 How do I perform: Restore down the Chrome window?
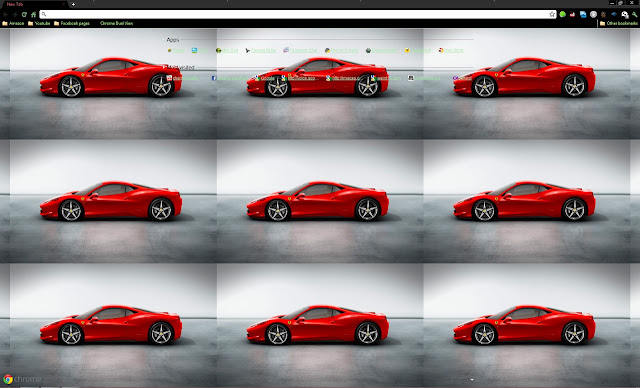(621, 3)
